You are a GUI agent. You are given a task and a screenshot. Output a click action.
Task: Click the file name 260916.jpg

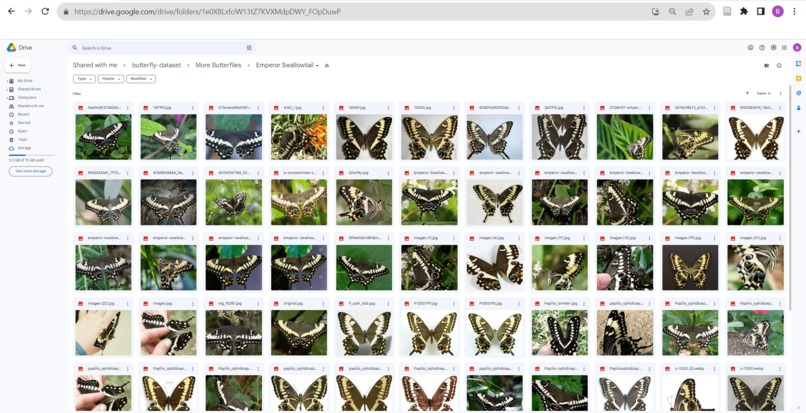tap(552, 108)
